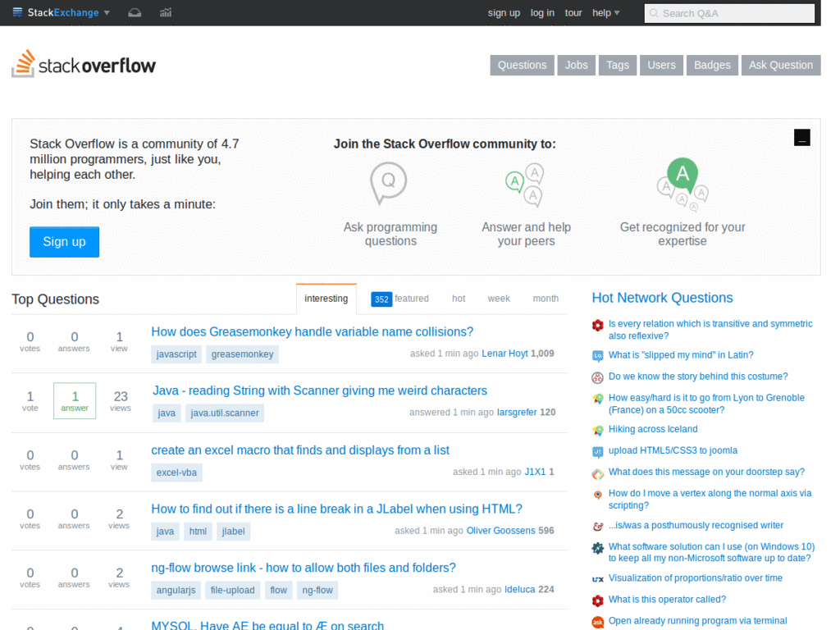Click the Q speech bubble icon

tap(388, 183)
